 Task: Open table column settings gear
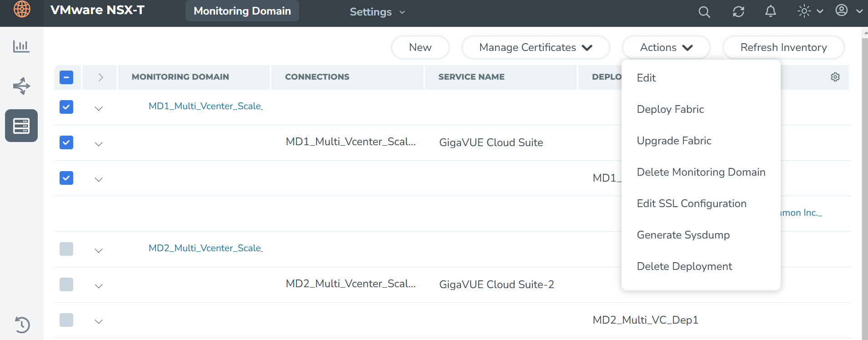coord(835,77)
